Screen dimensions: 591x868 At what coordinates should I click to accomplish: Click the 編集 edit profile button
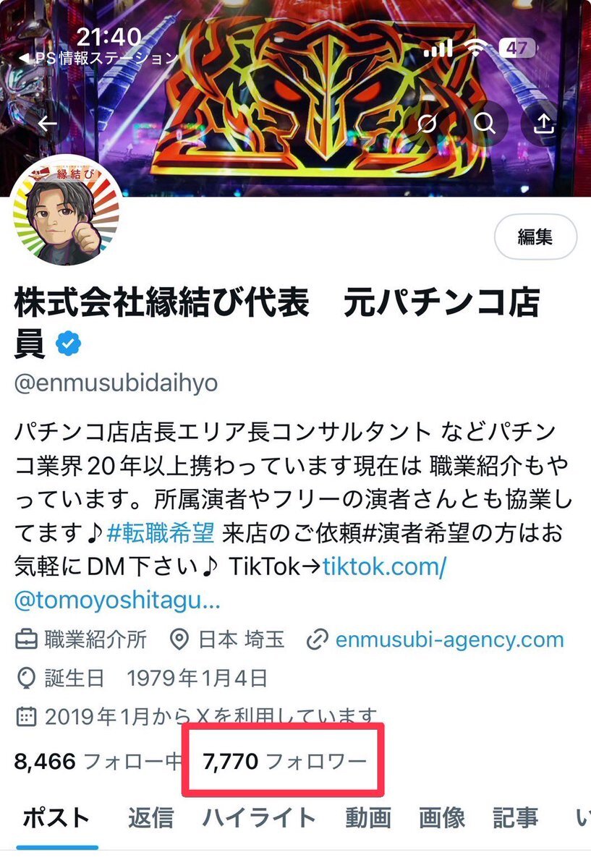pyautogui.click(x=535, y=237)
